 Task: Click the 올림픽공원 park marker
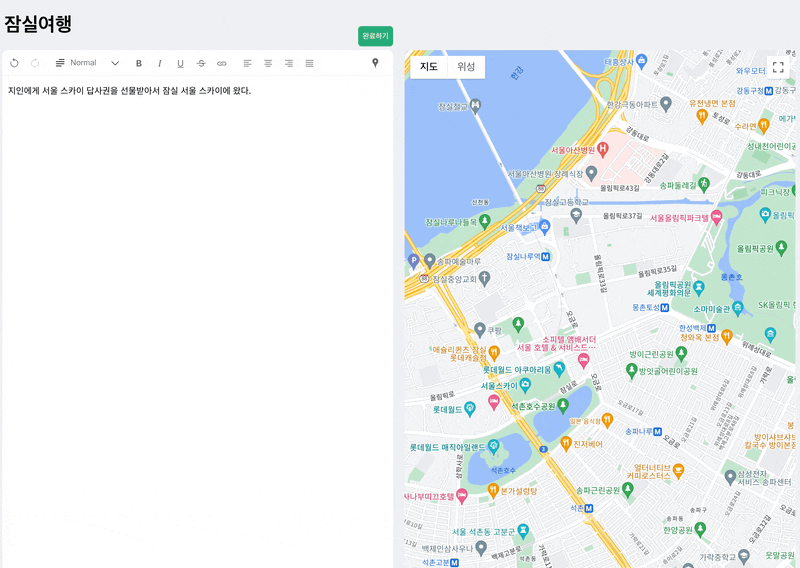[x=781, y=248]
